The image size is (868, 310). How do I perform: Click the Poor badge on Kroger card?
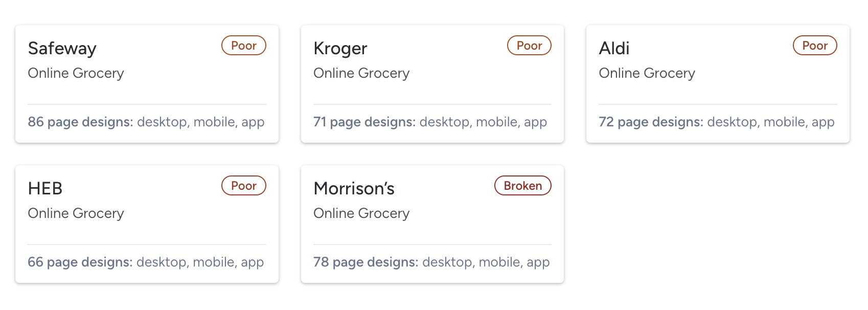point(529,46)
